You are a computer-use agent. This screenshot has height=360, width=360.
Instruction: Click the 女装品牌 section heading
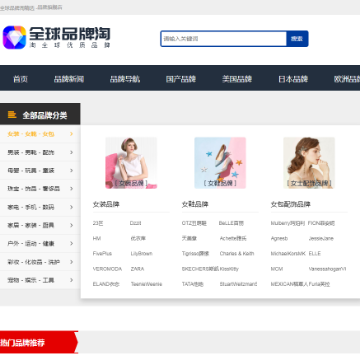click(x=106, y=204)
